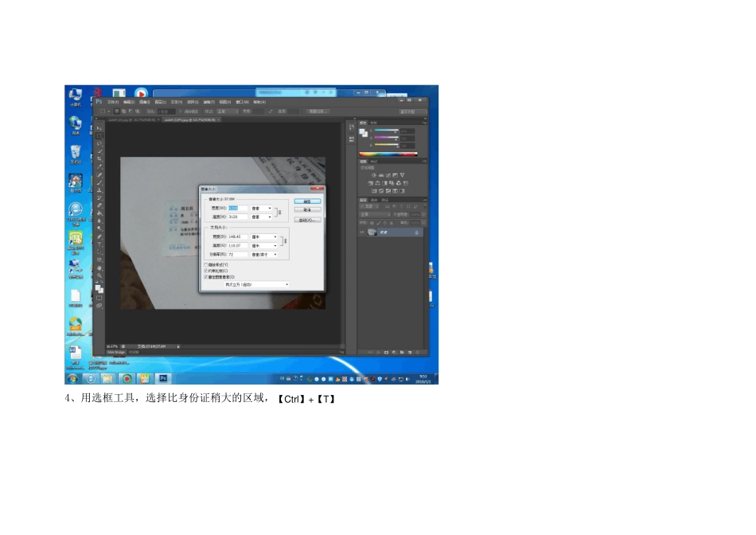Select the History Brush tool
Image resolution: width=756 pixels, height=535 pixels.
pos(99,197)
